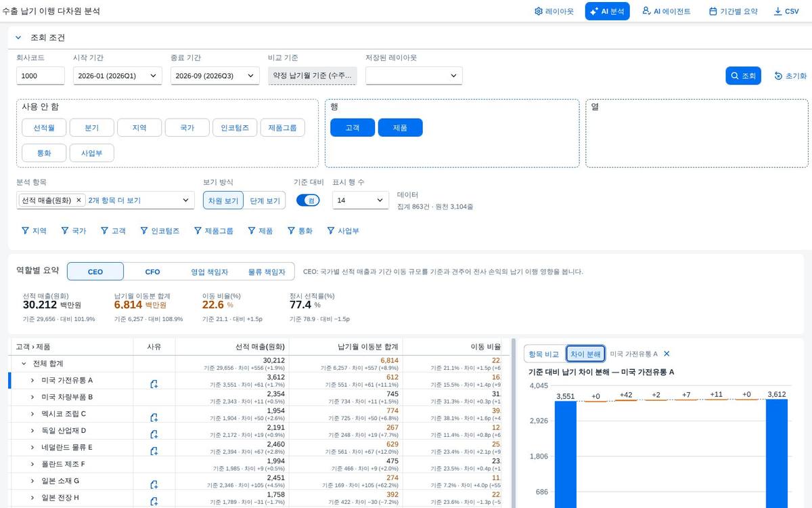The width and height of the screenshot is (812, 508).
Task: Select the unused 분기 dimension chip
Action: click(91, 127)
